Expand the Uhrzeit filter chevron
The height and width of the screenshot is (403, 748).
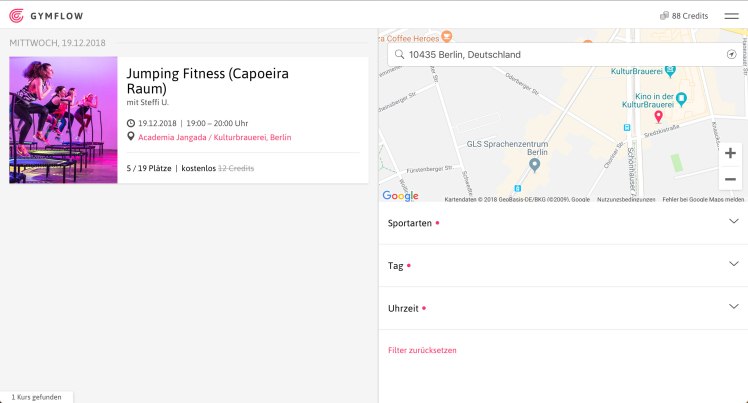[x=733, y=307]
